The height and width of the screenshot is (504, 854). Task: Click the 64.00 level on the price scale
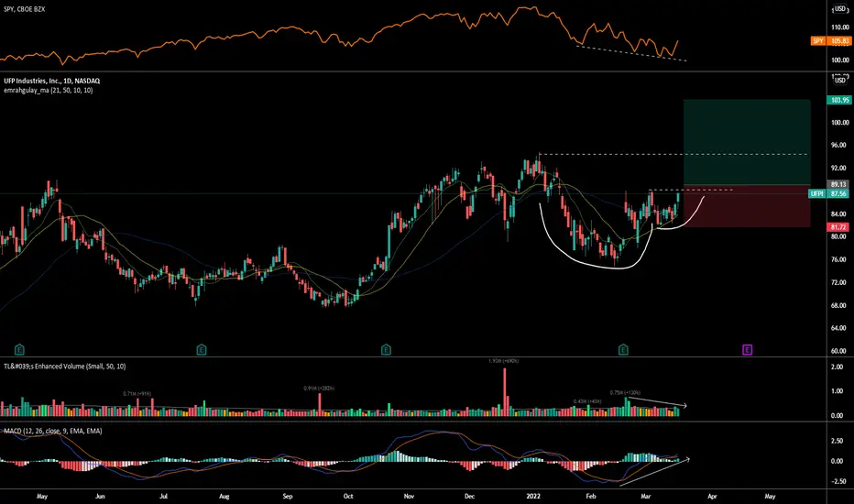pyautogui.click(x=840, y=329)
